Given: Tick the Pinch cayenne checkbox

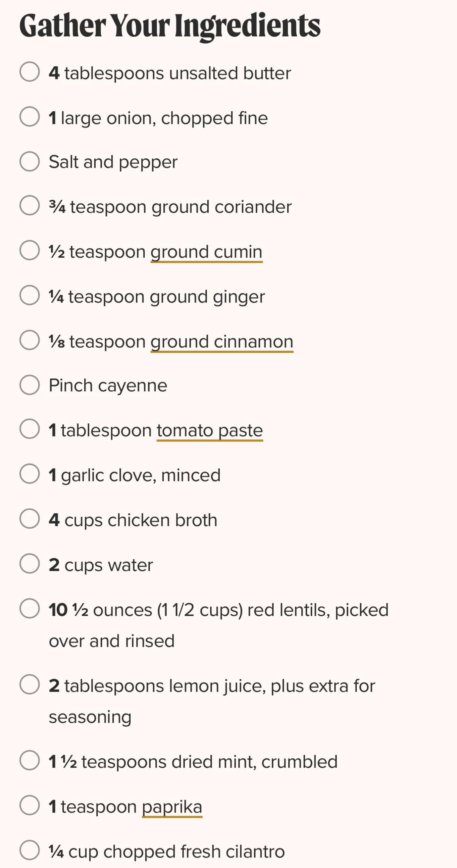Looking at the screenshot, I should click(x=30, y=385).
